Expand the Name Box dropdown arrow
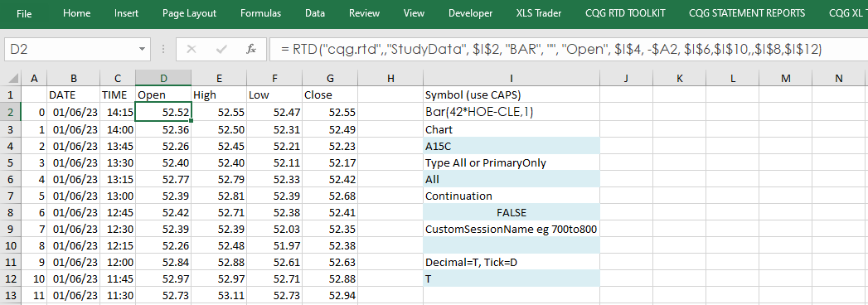Image resolution: width=868 pixels, height=305 pixels. click(143, 50)
